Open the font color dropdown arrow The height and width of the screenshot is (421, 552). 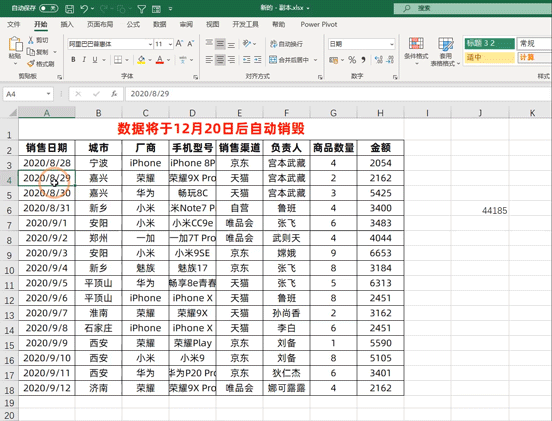[169, 60]
